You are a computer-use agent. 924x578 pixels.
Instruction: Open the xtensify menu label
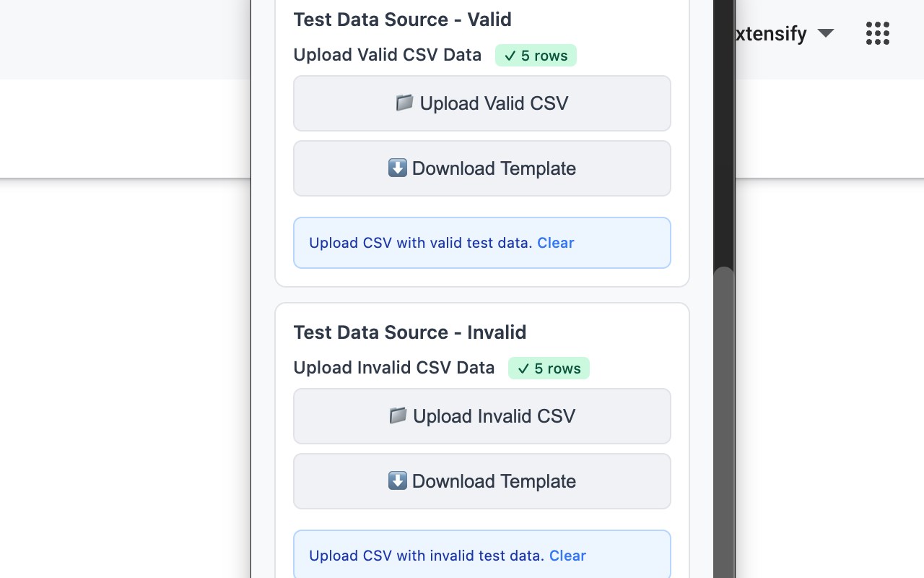coord(769,34)
